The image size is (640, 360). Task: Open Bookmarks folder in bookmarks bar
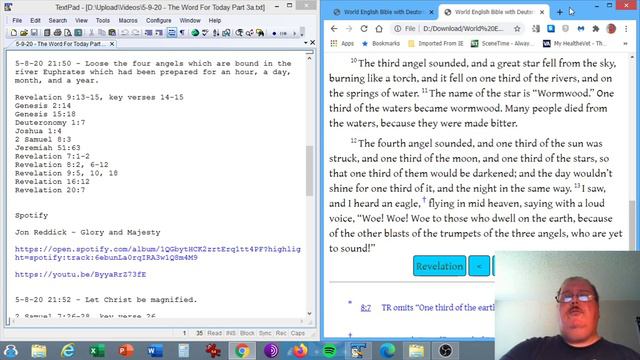coord(381,43)
